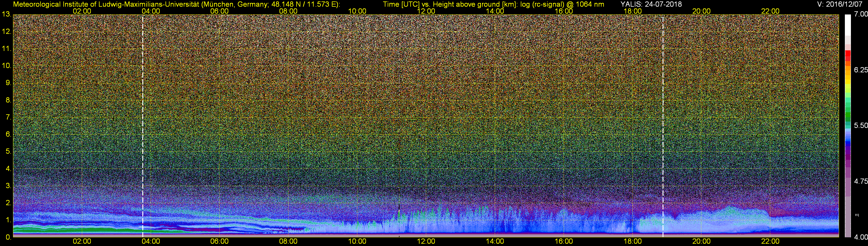Click the 2. km height axis label
Viewport: 868px width, 246px height.
tap(8, 203)
